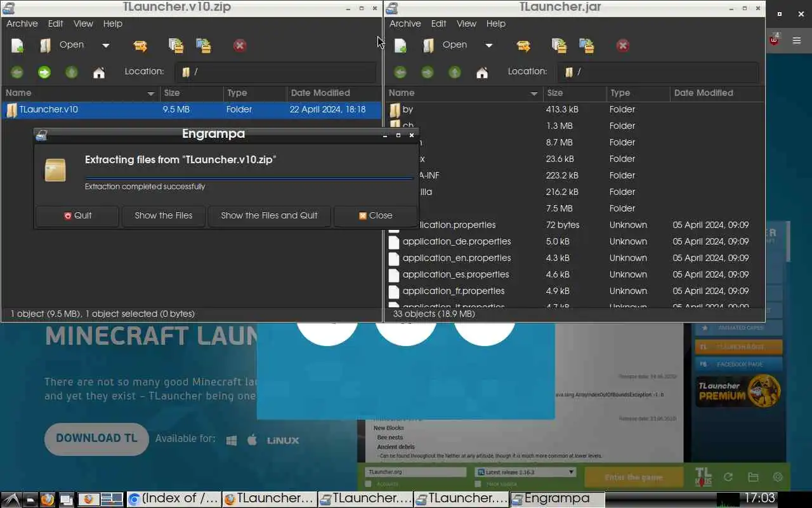The image size is (812, 508).
Task: Click Quit button in Engrampa dialog
Action: point(77,216)
